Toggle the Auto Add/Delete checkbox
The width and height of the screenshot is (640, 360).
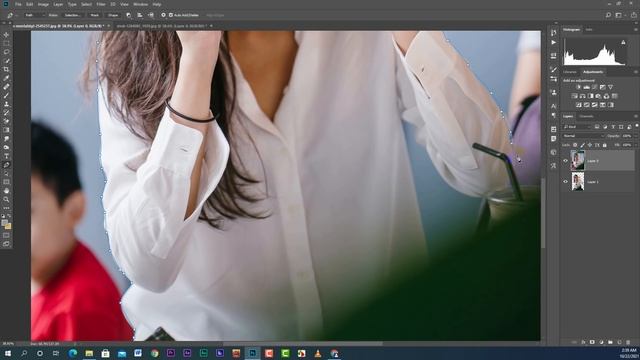pyautogui.click(x=171, y=15)
